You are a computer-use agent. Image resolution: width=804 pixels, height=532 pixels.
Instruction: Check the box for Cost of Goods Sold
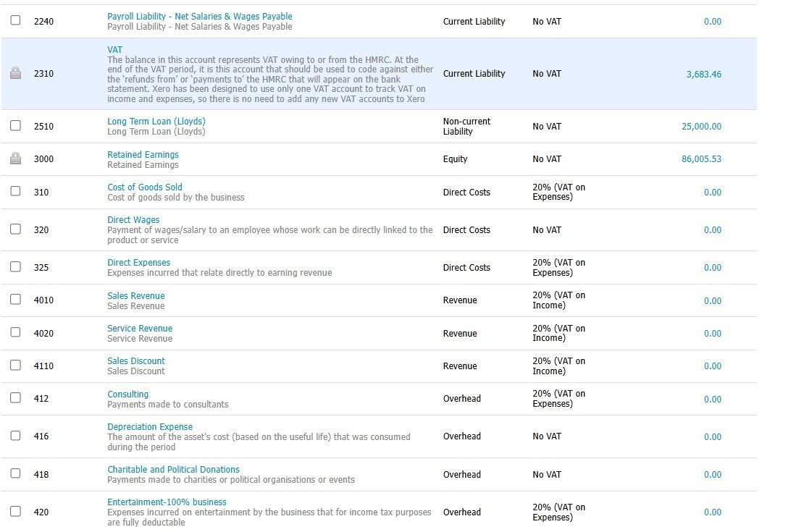coord(16,191)
